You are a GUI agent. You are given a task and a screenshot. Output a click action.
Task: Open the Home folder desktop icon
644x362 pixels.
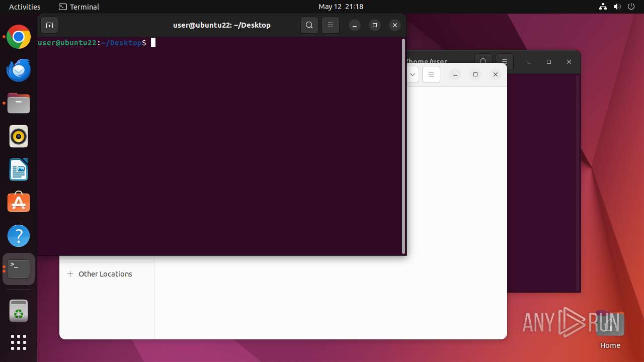610,330
